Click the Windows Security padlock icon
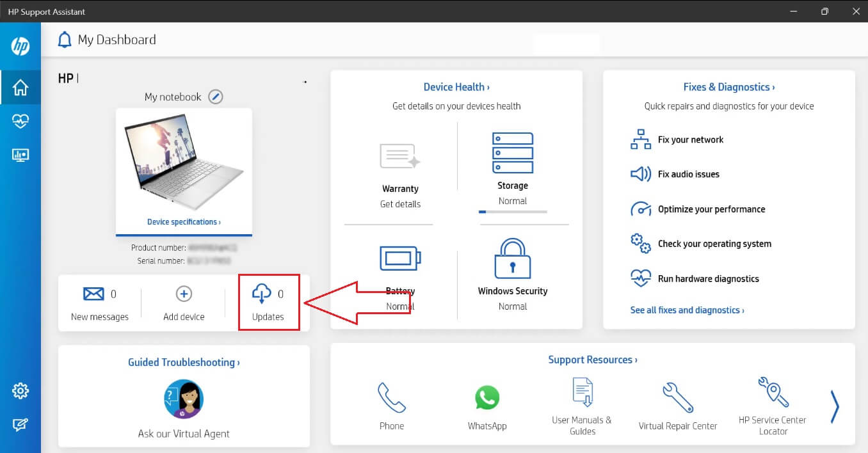868x453 pixels. pyautogui.click(x=513, y=258)
